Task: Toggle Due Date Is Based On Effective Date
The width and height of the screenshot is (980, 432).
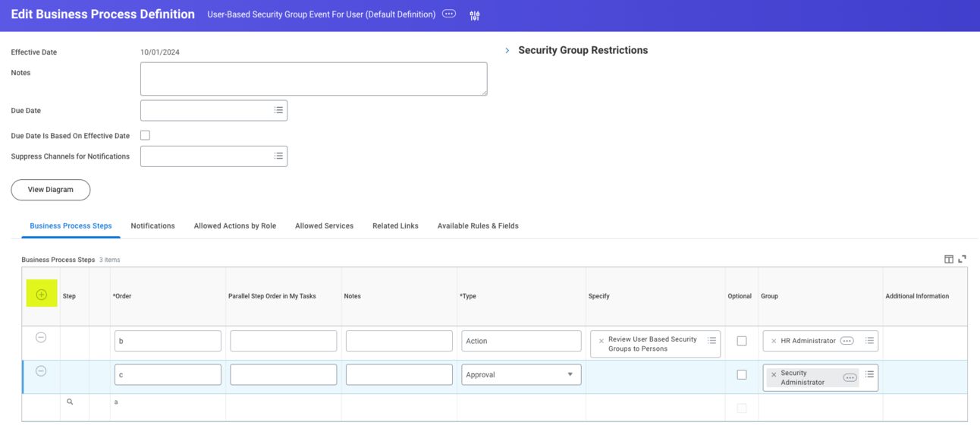Action: click(145, 135)
